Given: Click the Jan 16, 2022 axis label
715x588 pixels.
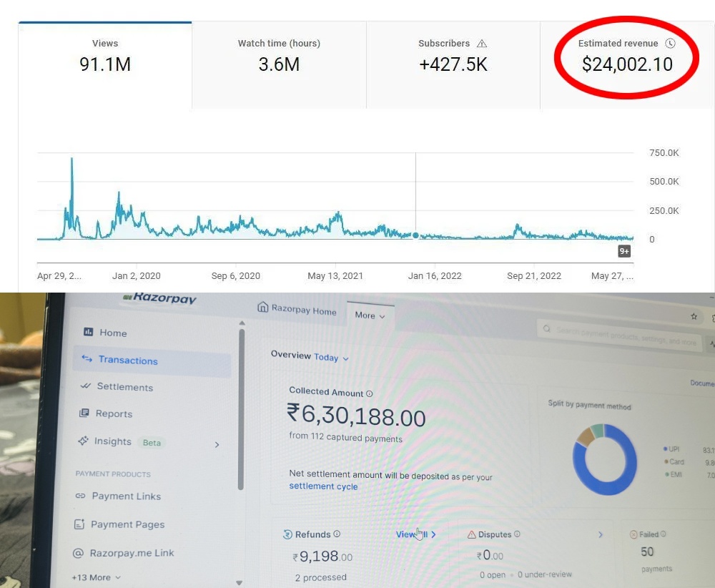Looking at the screenshot, I should (x=435, y=276).
